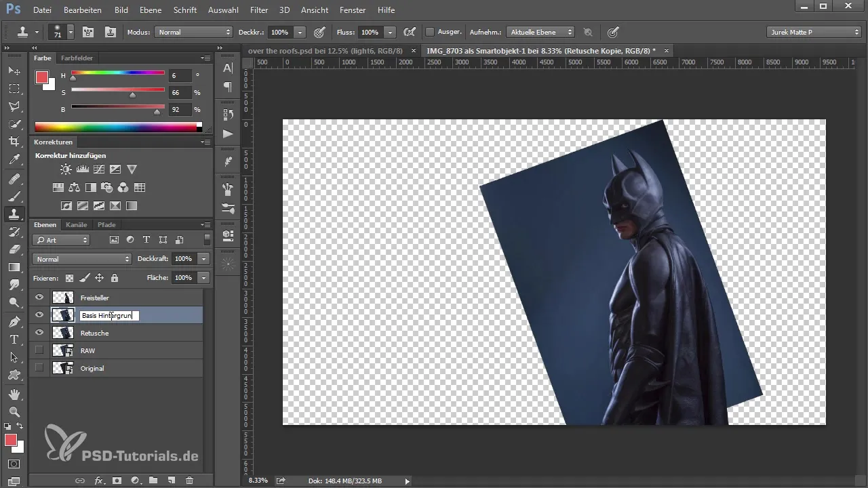Add Brightness/Contrast adjustment (sun icon)
The image size is (868, 488).
66,169
